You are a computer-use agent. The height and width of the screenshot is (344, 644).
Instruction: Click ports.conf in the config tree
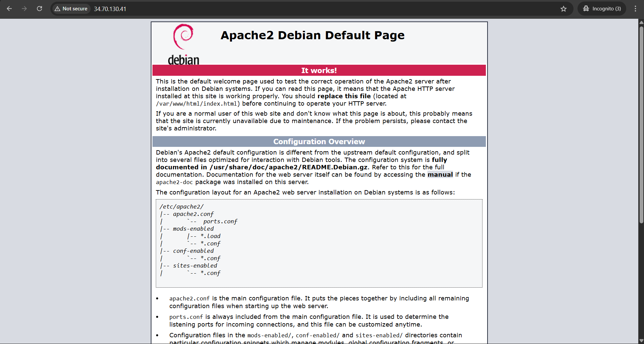coord(220,222)
